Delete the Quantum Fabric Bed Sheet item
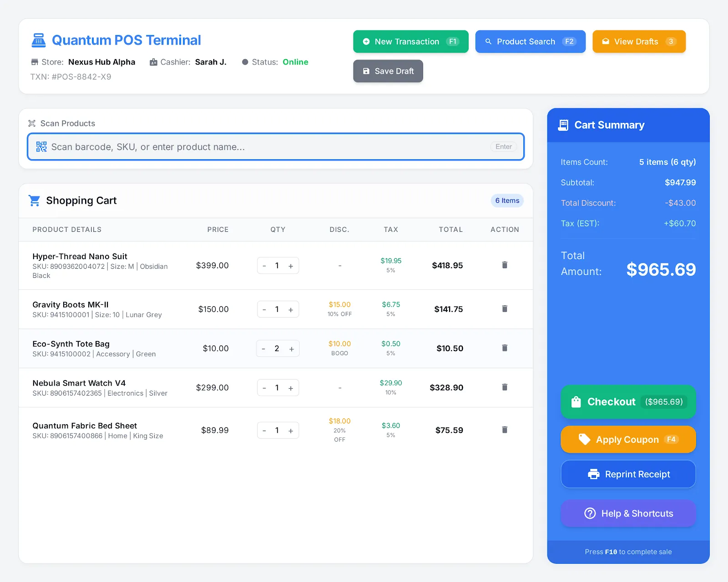Viewport: 728px width, 582px height. click(x=504, y=430)
